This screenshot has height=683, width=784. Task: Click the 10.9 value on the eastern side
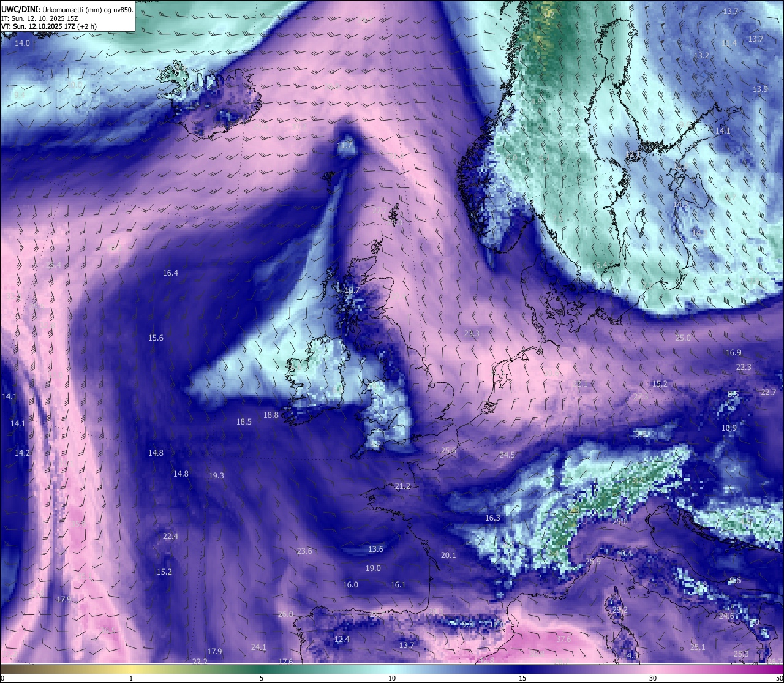tap(729, 428)
